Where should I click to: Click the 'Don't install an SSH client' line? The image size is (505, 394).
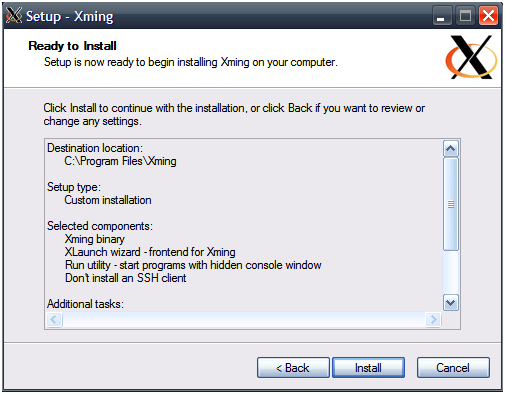point(125,278)
